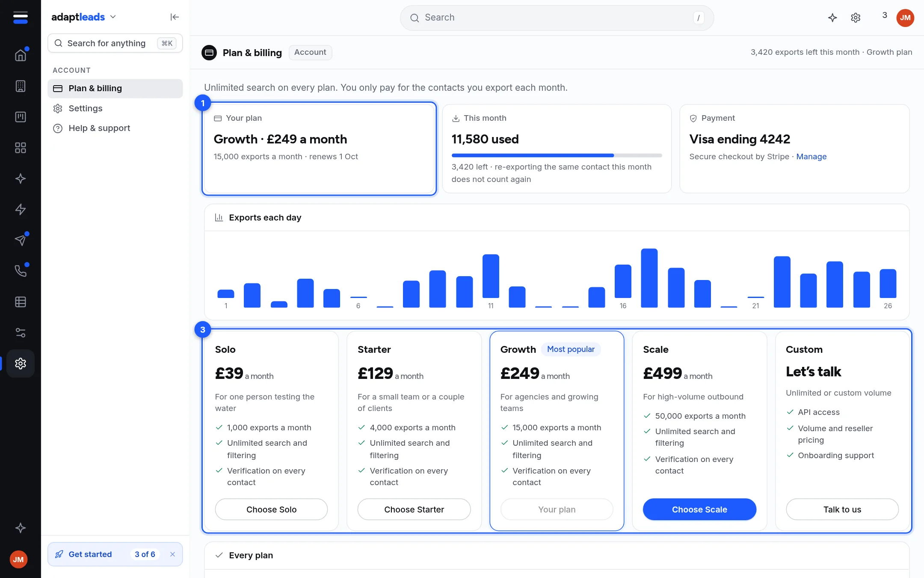Screen dimensions: 924x578
Task: Click the JM avatar in top right
Action: tap(905, 18)
